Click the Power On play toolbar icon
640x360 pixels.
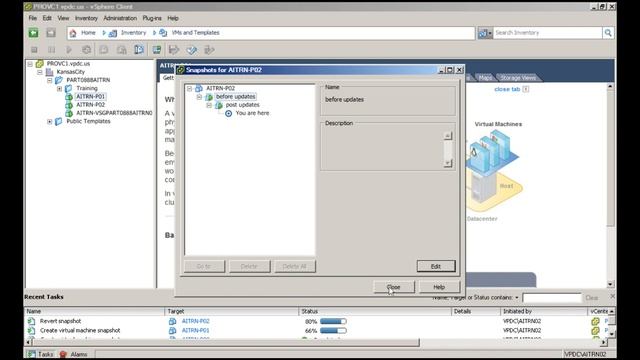(69, 50)
